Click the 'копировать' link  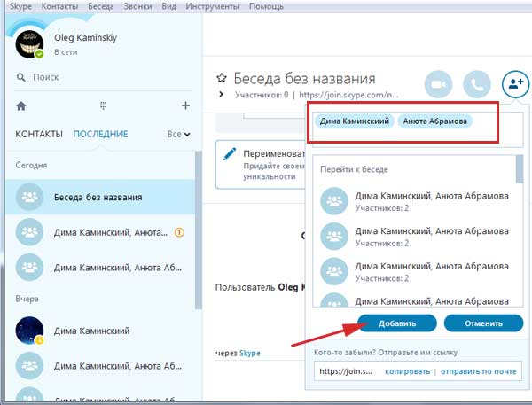pos(407,373)
